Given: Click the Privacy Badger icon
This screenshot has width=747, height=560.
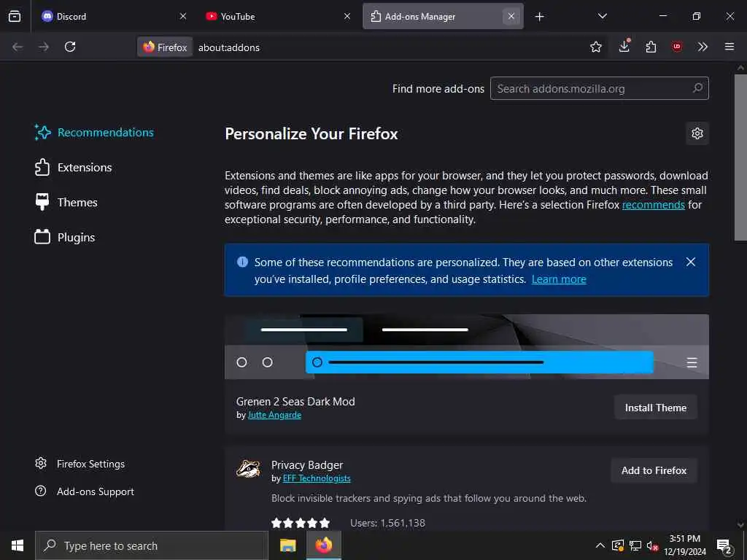Looking at the screenshot, I should point(248,469).
